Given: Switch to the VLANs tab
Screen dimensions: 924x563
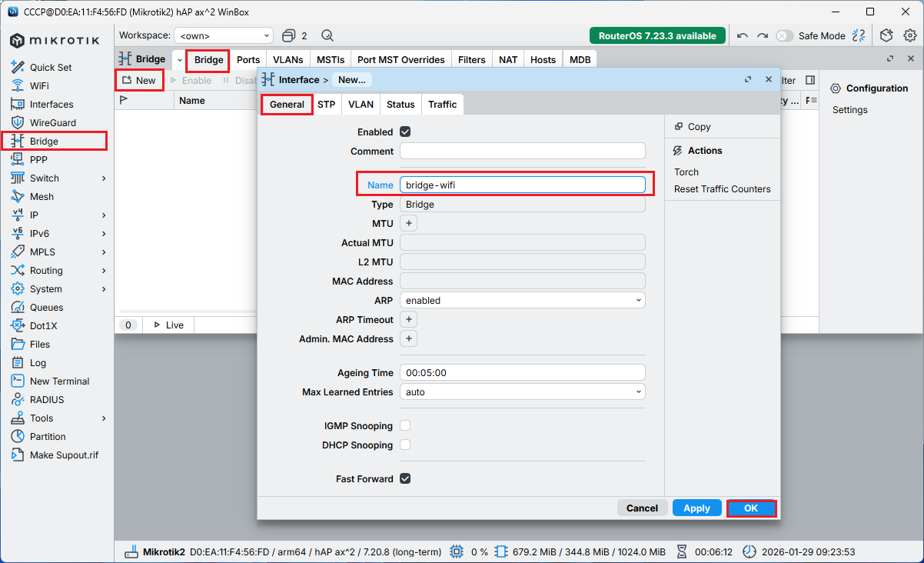Looking at the screenshot, I should click(x=288, y=60).
